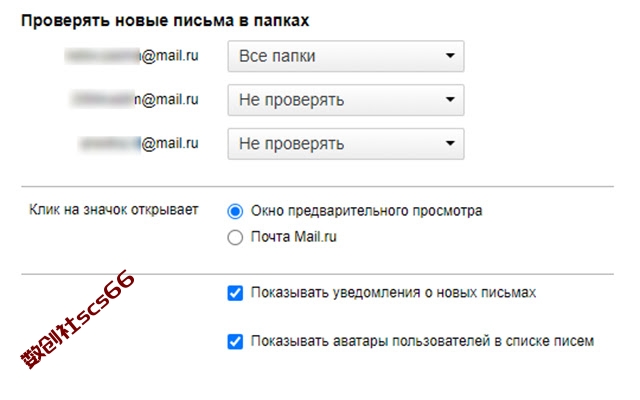Uncheck "Показывать аватары пользователей" checkbox
Image resolution: width=640 pixels, height=400 pixels.
[x=235, y=342]
